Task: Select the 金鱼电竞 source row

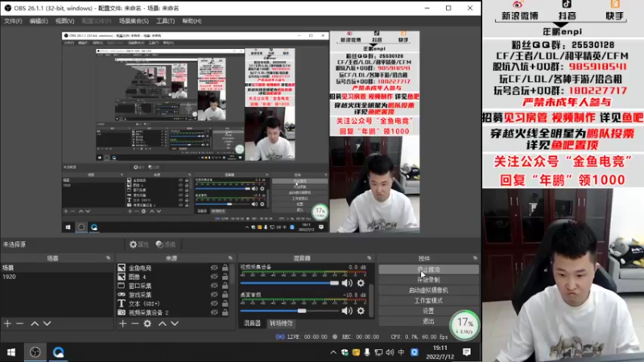Action: pyautogui.click(x=174, y=268)
